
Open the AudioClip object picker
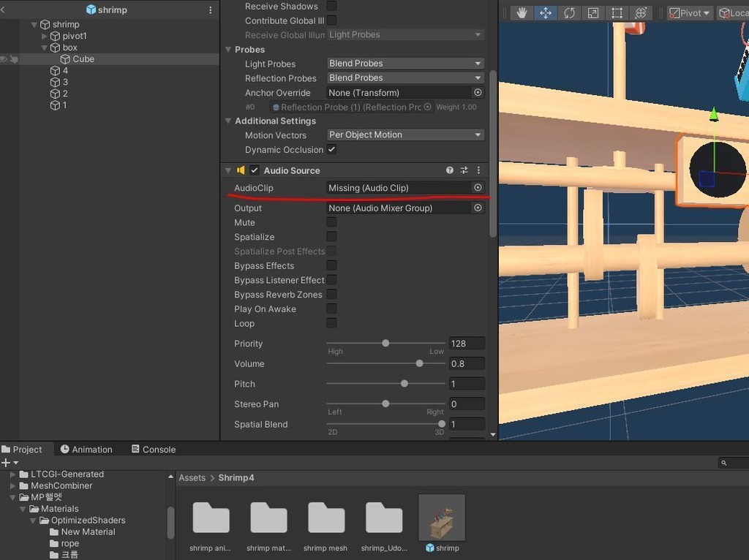[478, 188]
